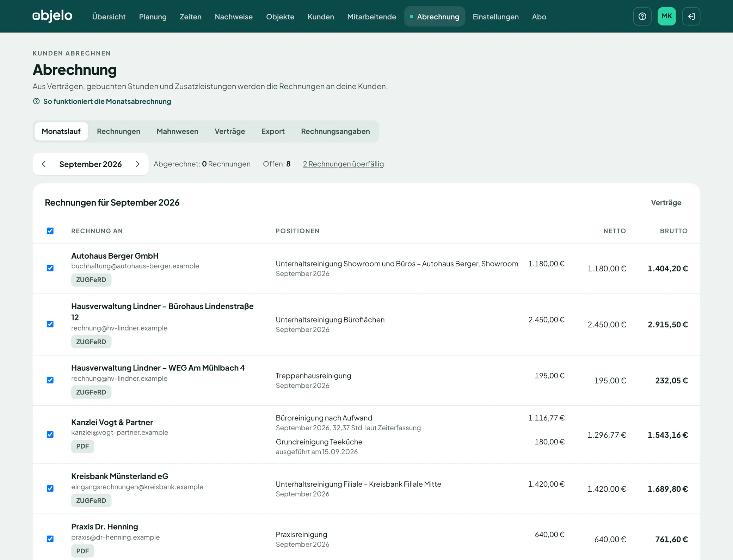This screenshot has width=733, height=560.
Task: Uncheck Hausverwaltung Lindner Bürohaus Lindenstraße checkbox
Action: [x=50, y=324]
